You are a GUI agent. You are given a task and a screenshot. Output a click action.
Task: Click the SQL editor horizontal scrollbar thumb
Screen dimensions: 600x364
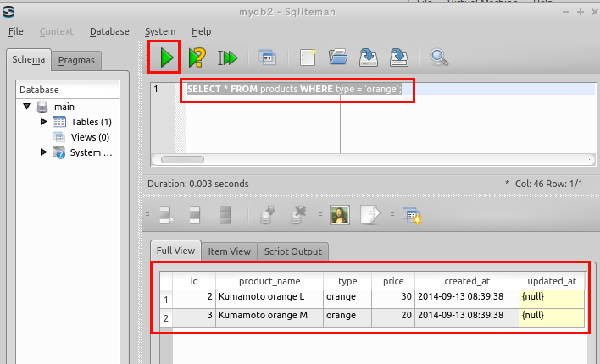point(182,159)
